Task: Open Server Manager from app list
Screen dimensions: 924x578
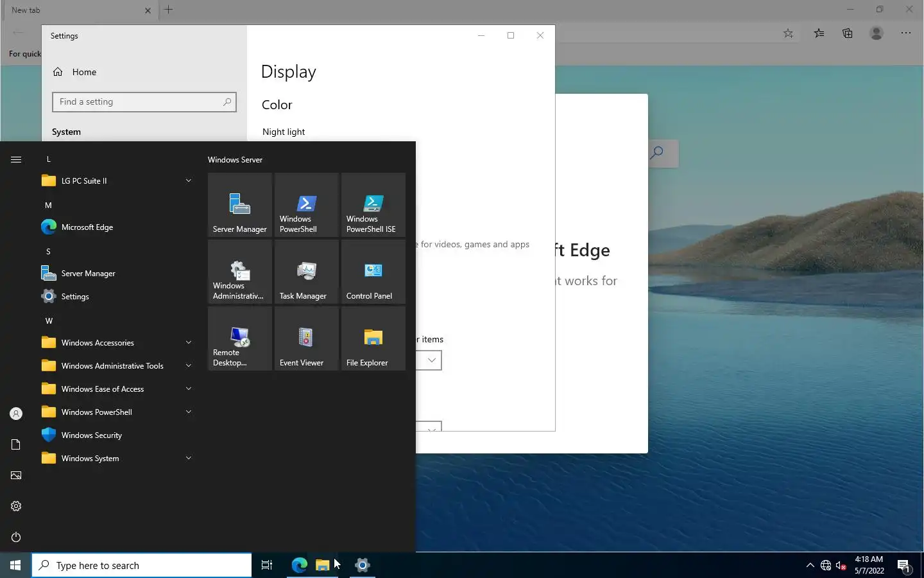Action: click(117, 273)
